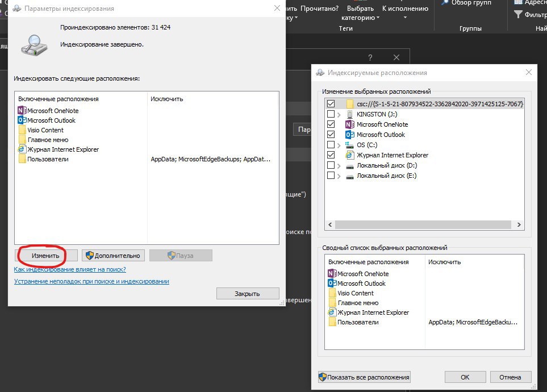Viewport: 547px width, 392px height.
Task: Close the Параметры индексирования window
Action: click(277, 8)
